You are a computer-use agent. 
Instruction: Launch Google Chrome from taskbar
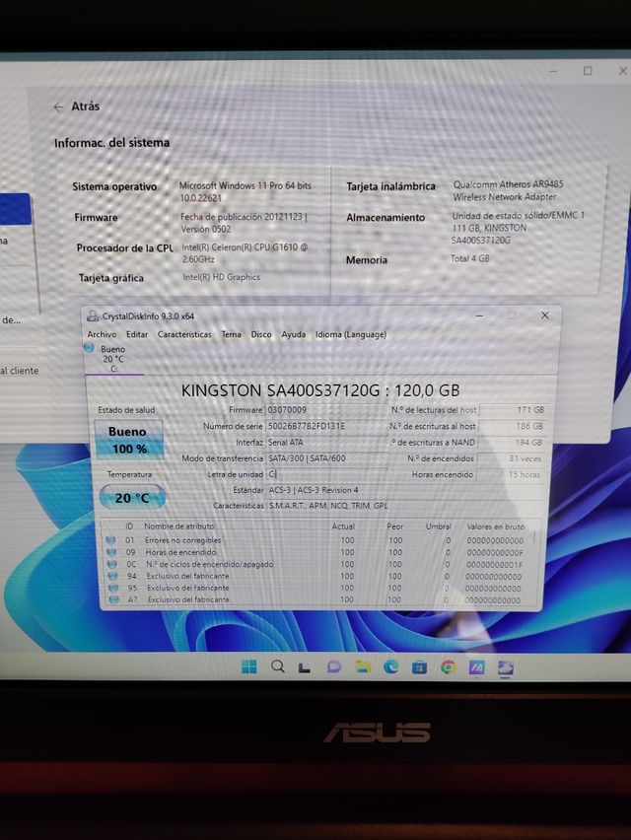(448, 666)
